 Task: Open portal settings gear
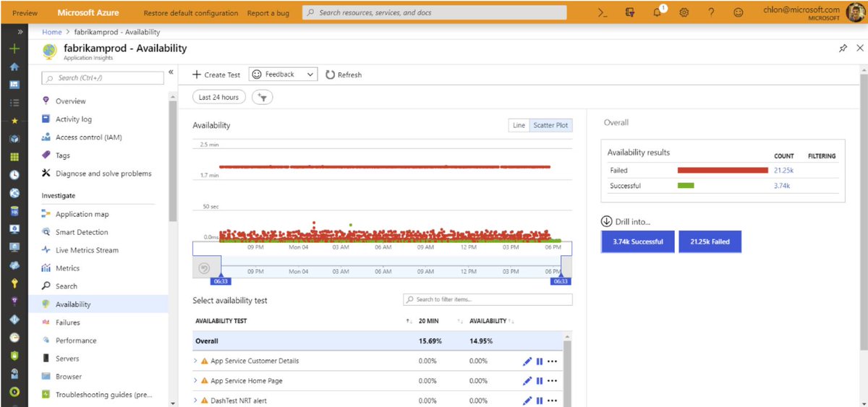pyautogui.click(x=684, y=12)
